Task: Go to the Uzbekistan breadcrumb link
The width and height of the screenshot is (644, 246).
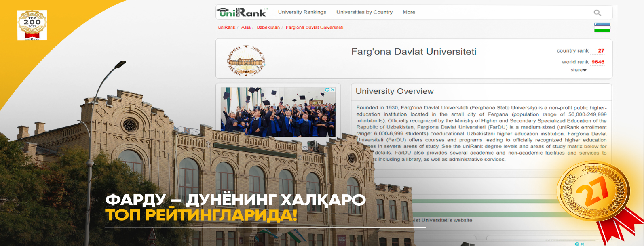Action: click(268, 27)
